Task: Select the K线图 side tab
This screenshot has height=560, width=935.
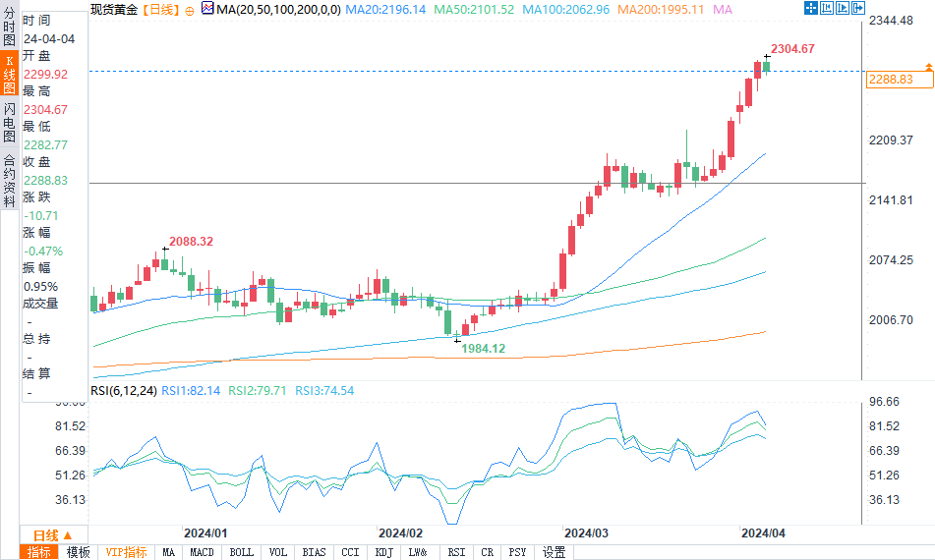Action: click(x=9, y=74)
